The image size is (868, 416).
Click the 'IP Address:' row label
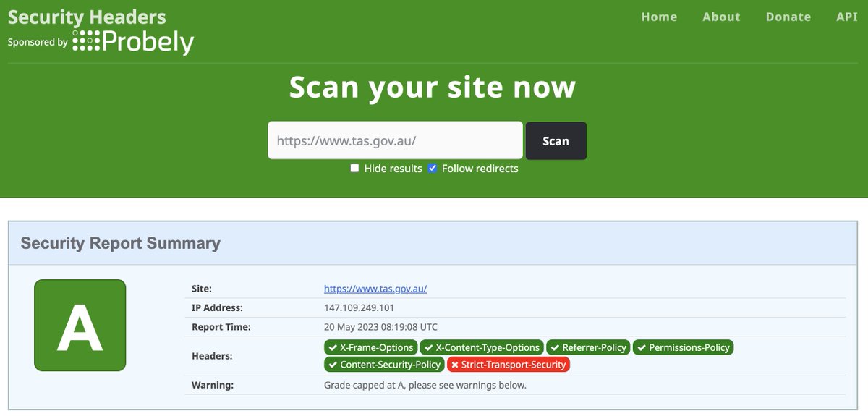pos(217,307)
